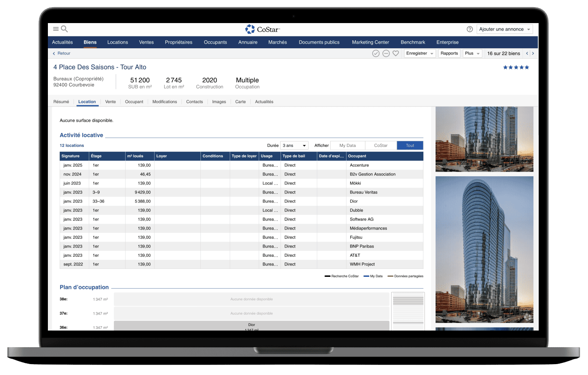
Task: Open the Marchés menu in navigation bar
Action: tap(278, 42)
